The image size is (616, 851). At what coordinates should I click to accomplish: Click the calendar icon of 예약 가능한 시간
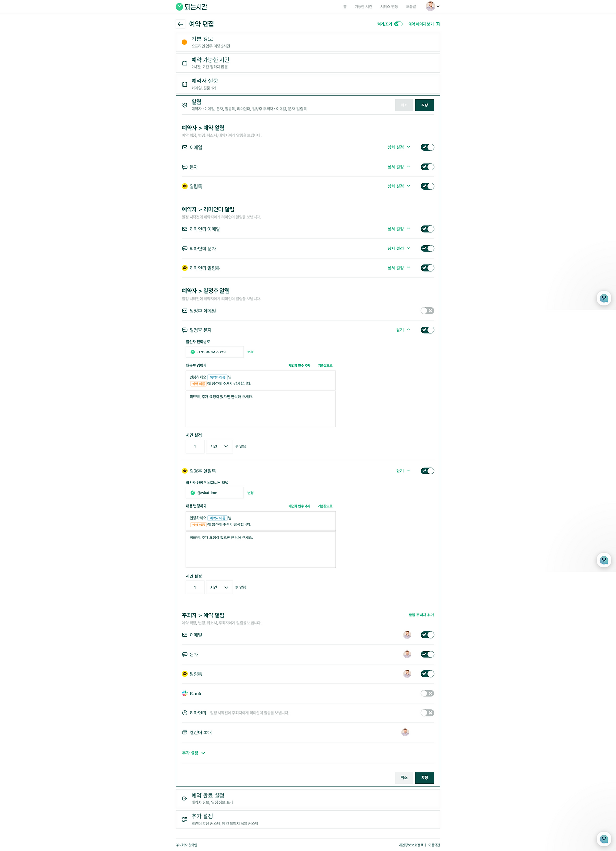pos(185,63)
